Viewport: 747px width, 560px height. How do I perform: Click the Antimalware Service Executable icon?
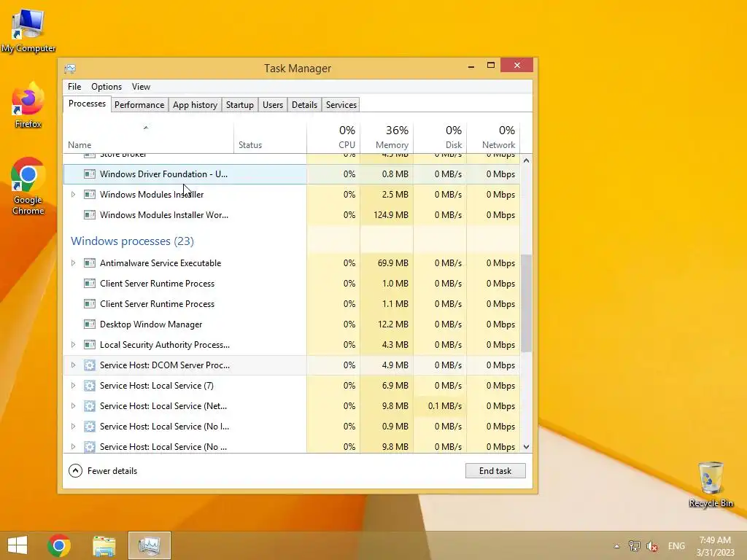(90, 263)
